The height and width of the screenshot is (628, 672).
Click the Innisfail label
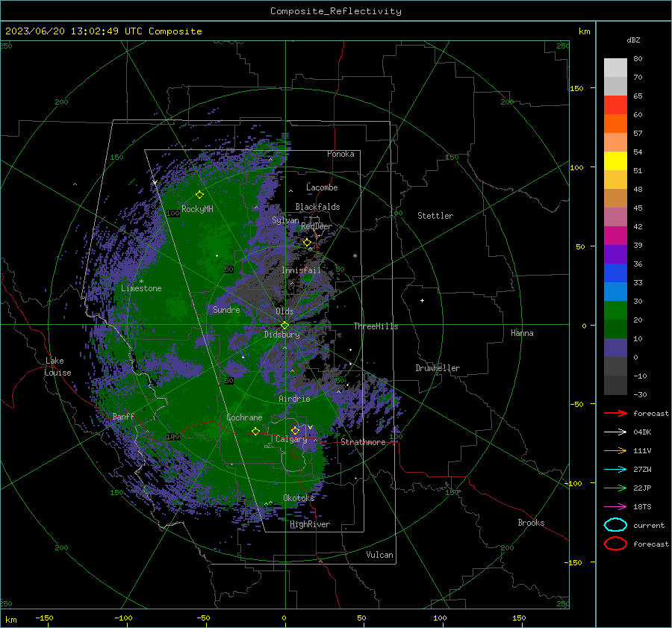pyautogui.click(x=301, y=270)
